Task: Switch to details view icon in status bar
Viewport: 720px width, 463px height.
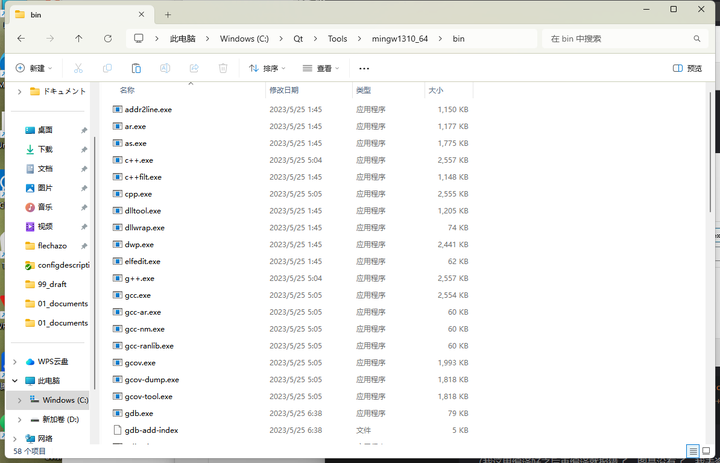Action: (x=693, y=451)
